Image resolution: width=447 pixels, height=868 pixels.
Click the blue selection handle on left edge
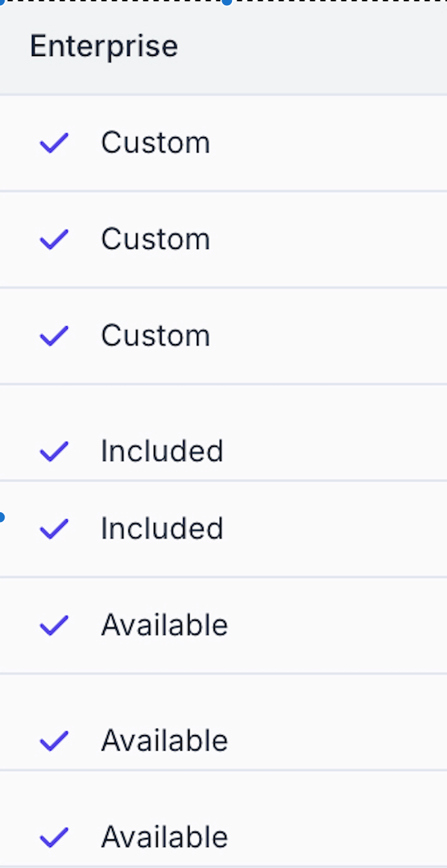(2, 517)
